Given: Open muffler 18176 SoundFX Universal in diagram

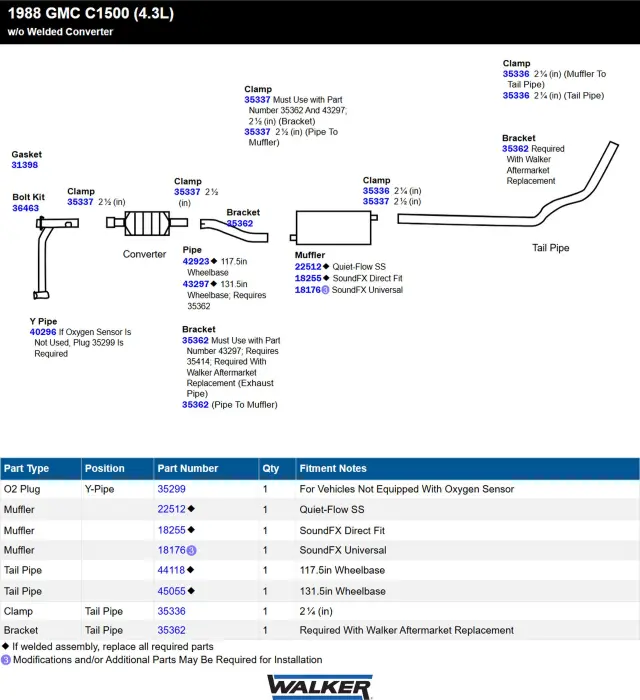Looking at the screenshot, I should tap(308, 290).
